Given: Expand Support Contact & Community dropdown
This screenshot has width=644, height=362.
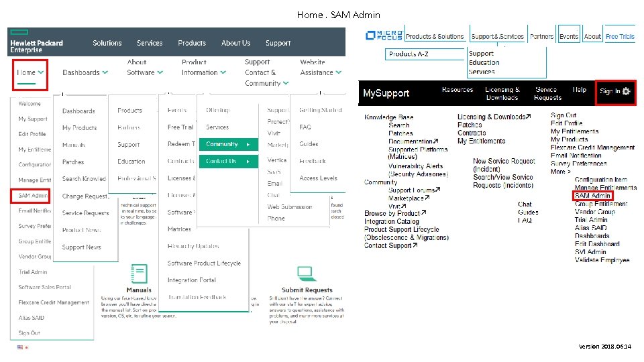Looking at the screenshot, I should (x=266, y=72).
